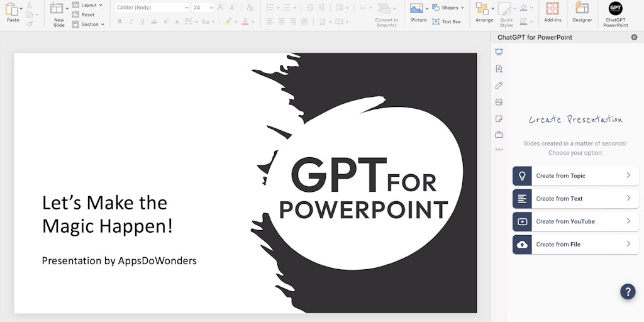Apply a bulleted list
The width and height of the screenshot is (644, 322).
270,8
